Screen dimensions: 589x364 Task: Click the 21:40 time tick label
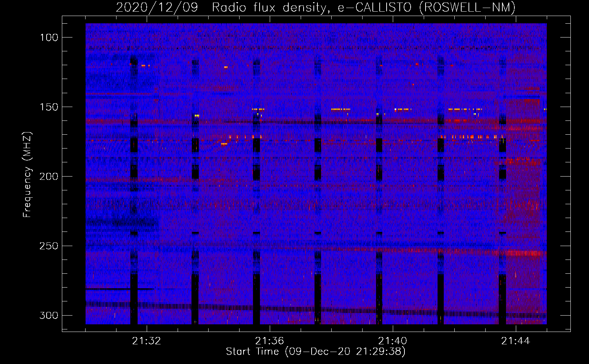click(392, 341)
